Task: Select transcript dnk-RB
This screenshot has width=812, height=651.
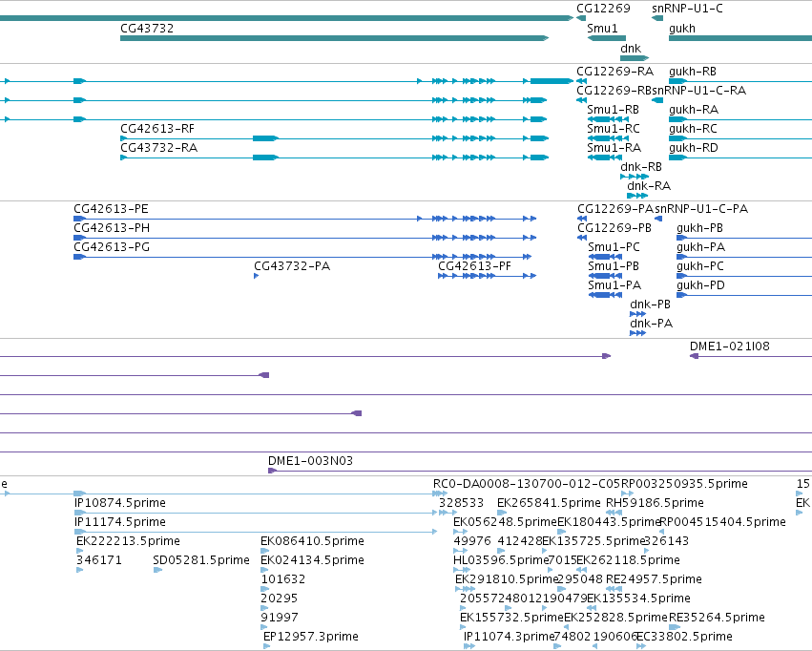Action: pyautogui.click(x=635, y=177)
